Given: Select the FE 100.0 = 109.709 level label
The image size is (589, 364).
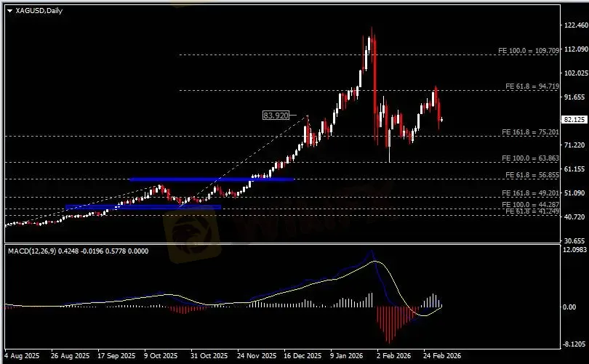Looking at the screenshot, I should tap(528, 51).
